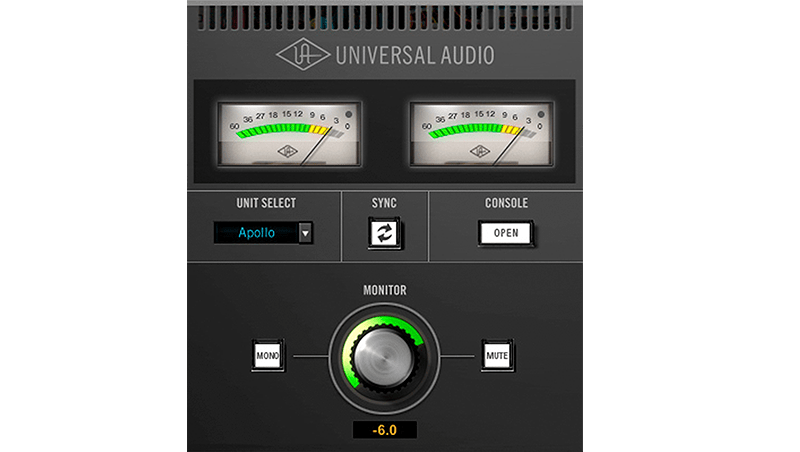Click the Sync refresh arrows icon

(385, 233)
